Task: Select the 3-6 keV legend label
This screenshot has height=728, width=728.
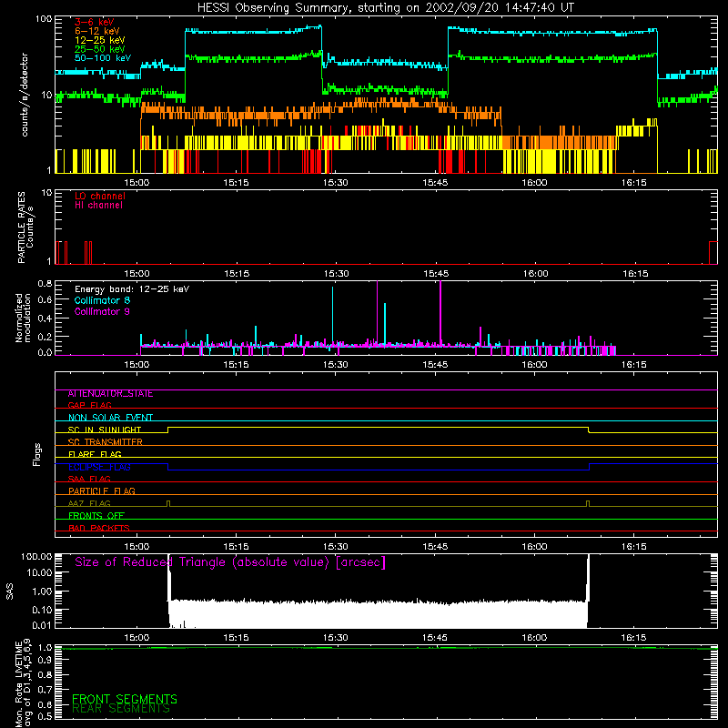Action: tap(94, 22)
